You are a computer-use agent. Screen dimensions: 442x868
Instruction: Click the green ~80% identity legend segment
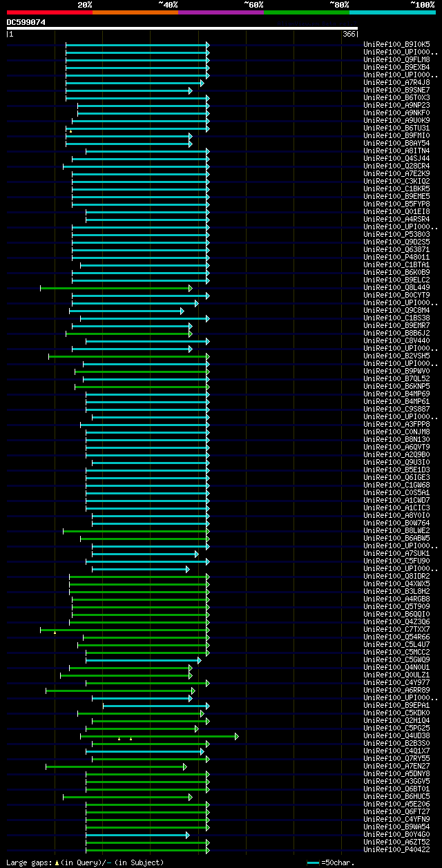point(307,12)
